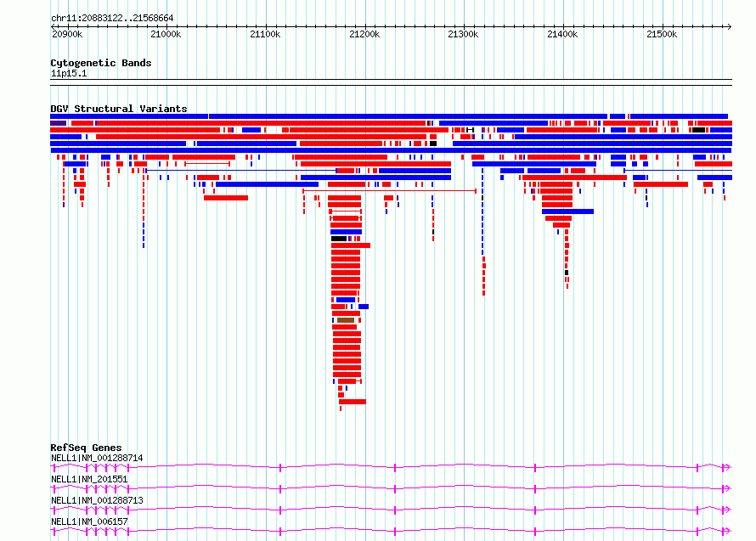The width and height of the screenshot is (756, 541).
Task: Click the 21100k ruler label
Action: pyautogui.click(x=265, y=34)
